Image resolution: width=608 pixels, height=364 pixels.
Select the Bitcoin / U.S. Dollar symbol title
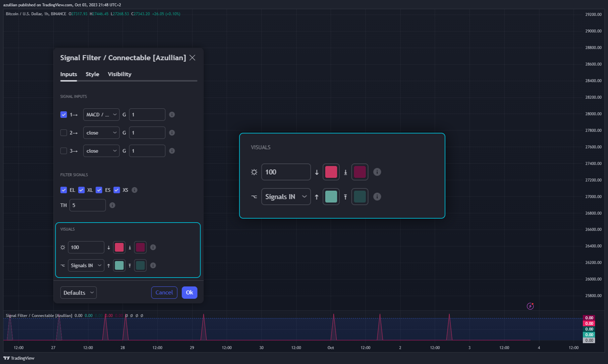[24, 14]
